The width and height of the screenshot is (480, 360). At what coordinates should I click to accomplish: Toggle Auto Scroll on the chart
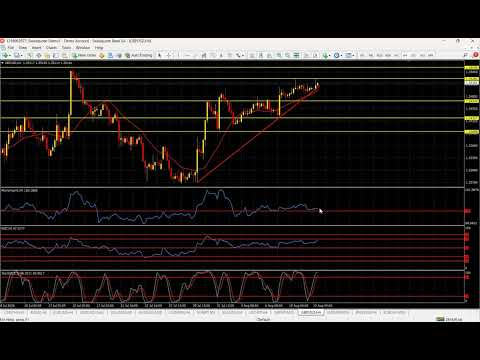pos(307,55)
